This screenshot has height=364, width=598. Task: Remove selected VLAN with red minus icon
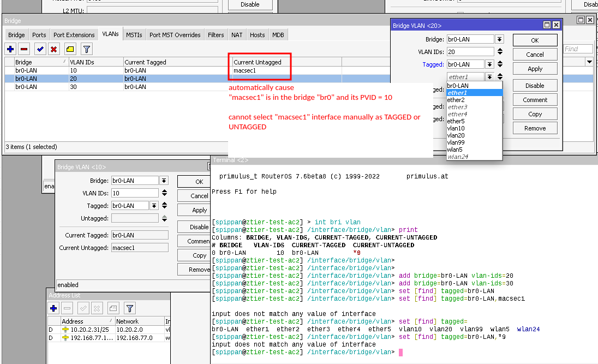[x=24, y=49]
